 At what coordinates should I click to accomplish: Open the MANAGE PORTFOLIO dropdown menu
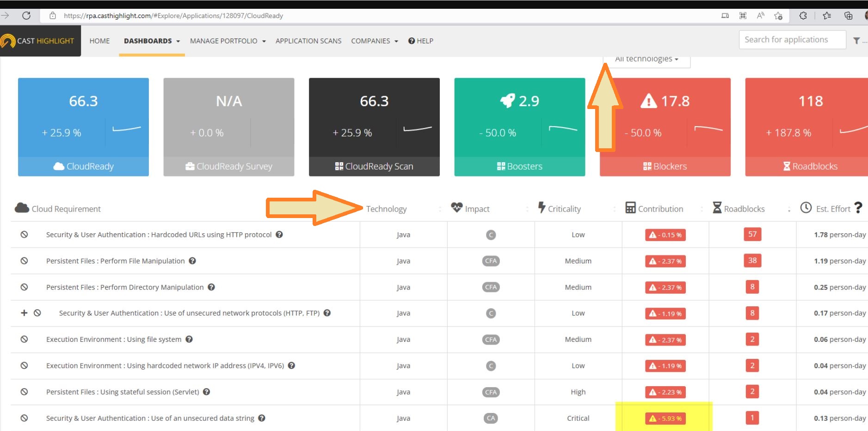click(228, 41)
